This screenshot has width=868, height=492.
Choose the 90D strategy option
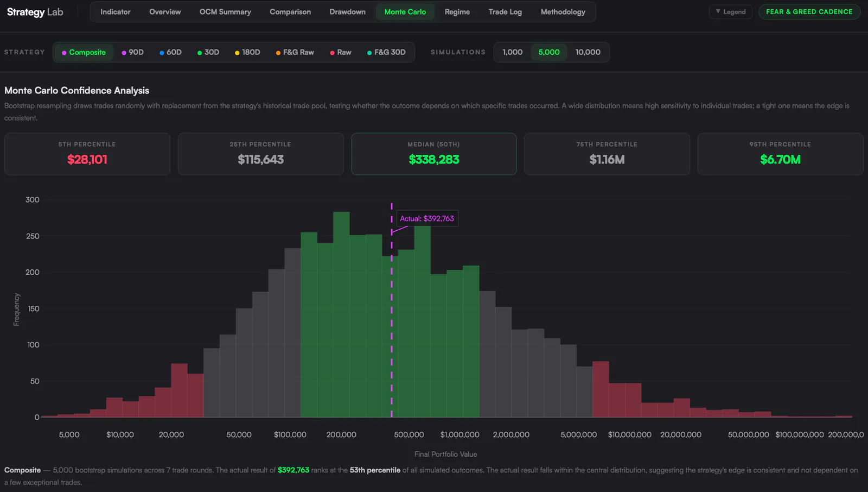tap(132, 52)
